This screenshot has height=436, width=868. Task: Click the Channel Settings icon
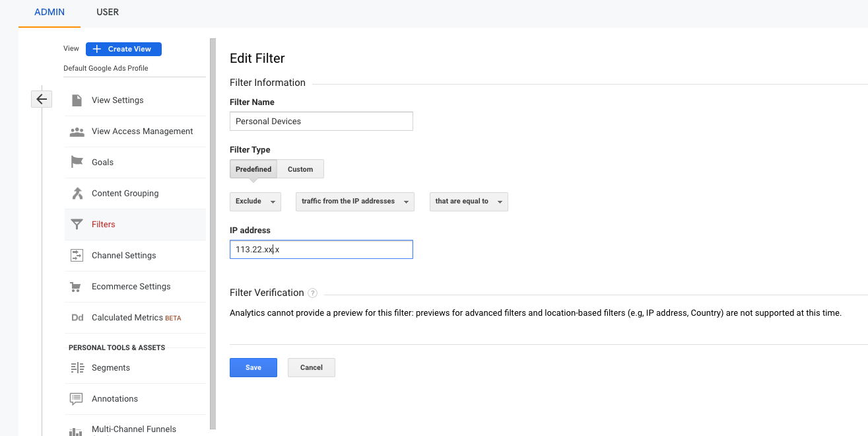click(77, 256)
